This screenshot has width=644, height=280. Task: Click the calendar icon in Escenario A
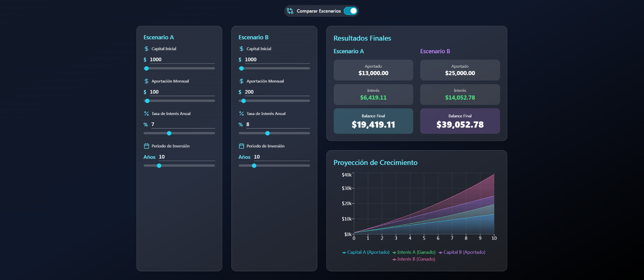[147, 146]
